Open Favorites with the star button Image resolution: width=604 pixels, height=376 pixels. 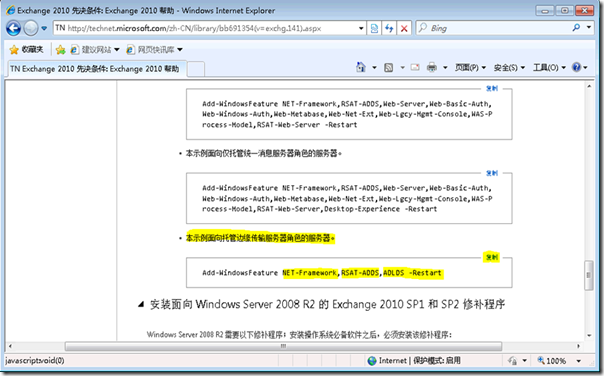(27, 49)
